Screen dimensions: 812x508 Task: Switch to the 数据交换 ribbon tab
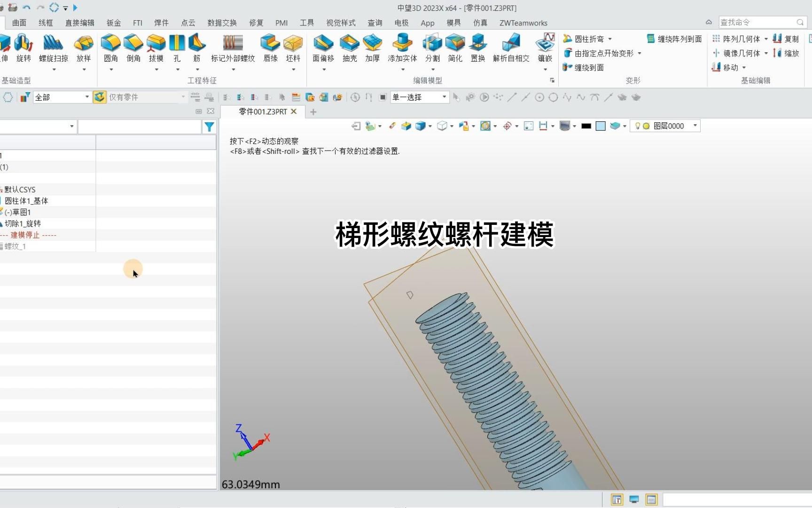pos(221,23)
